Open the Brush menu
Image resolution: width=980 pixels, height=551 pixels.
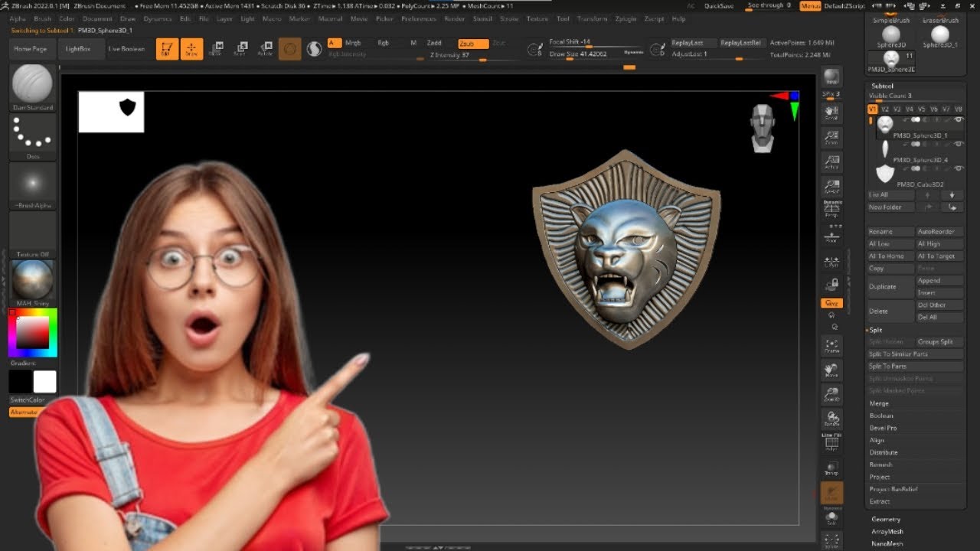click(x=43, y=18)
